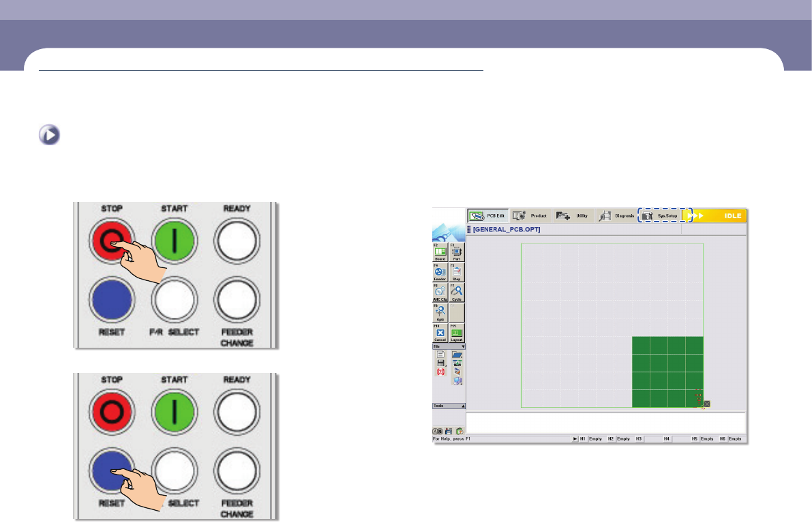The height and width of the screenshot is (523, 812).
Task: Open the F5 Step tool
Action: click(x=457, y=272)
